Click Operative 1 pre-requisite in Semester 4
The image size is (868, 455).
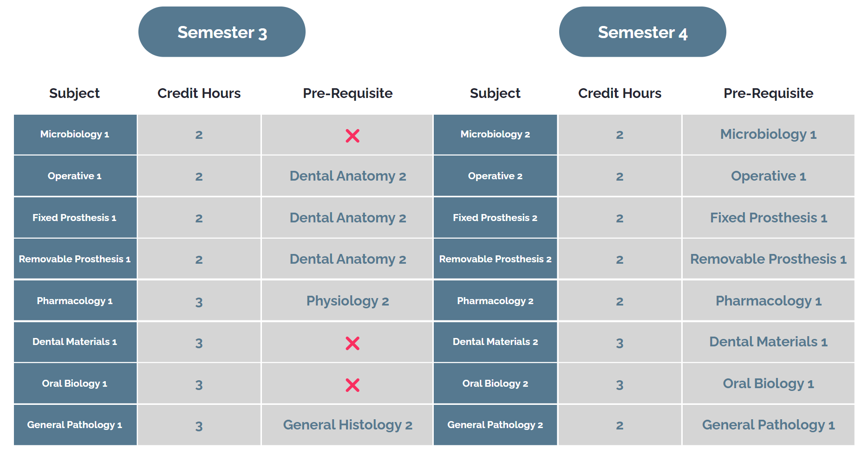(x=768, y=176)
